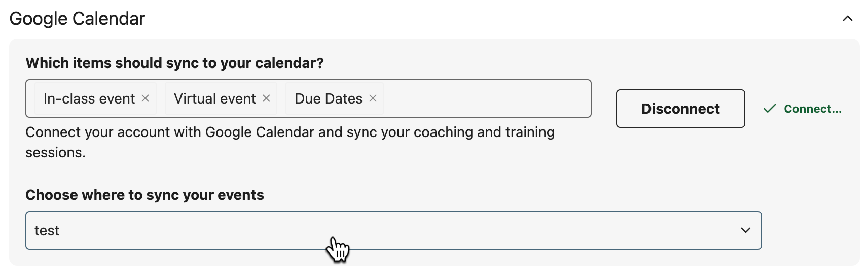Click the Disconnect button
The image size is (868, 271).
coord(680,109)
